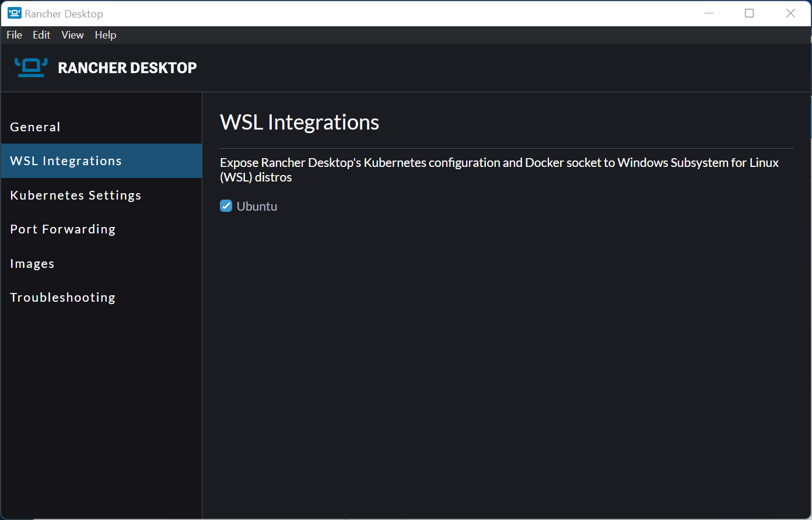Click the Expose Rancher Desktop's Kubernetes description text

coord(499,170)
